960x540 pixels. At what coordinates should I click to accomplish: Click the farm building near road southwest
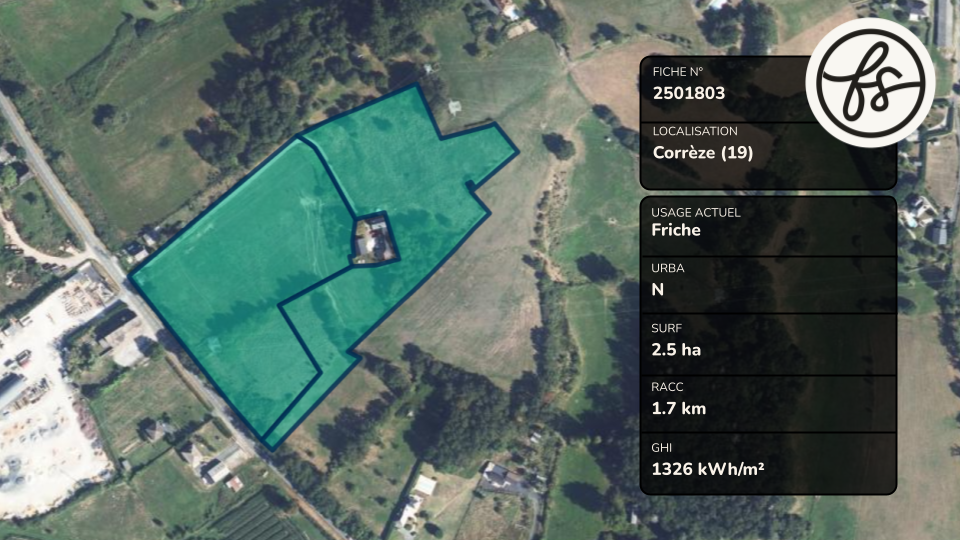116,332
